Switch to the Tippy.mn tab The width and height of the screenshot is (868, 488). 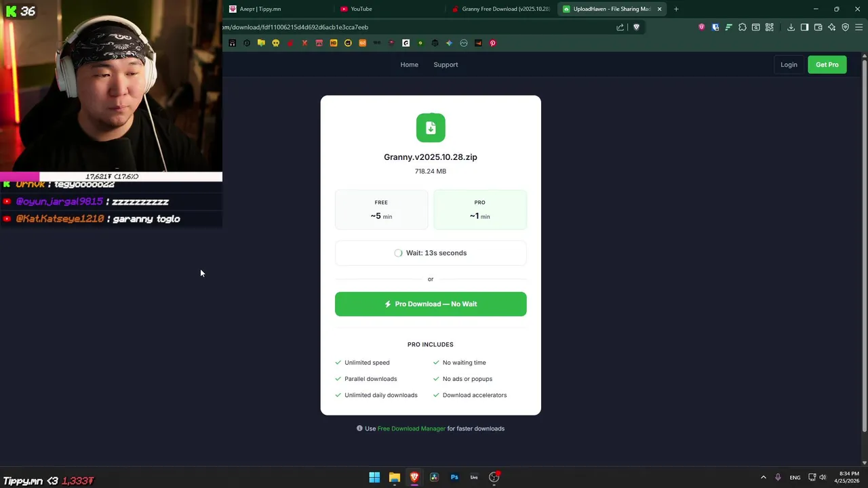(x=278, y=9)
